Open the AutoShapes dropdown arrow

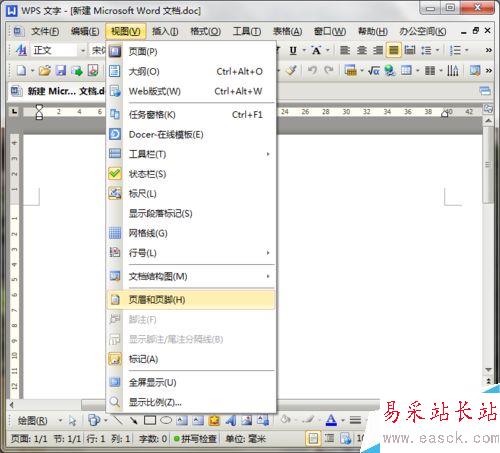click(x=106, y=421)
